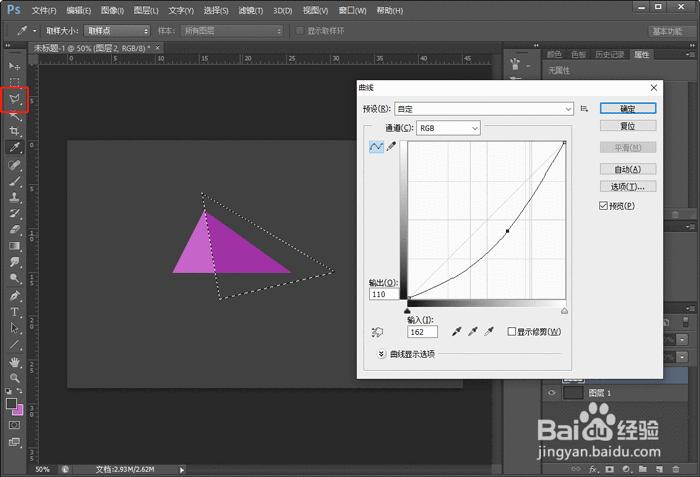Viewport: 700px width, 477px height.
Task: Open the 文件(F) menu
Action: 44,10
